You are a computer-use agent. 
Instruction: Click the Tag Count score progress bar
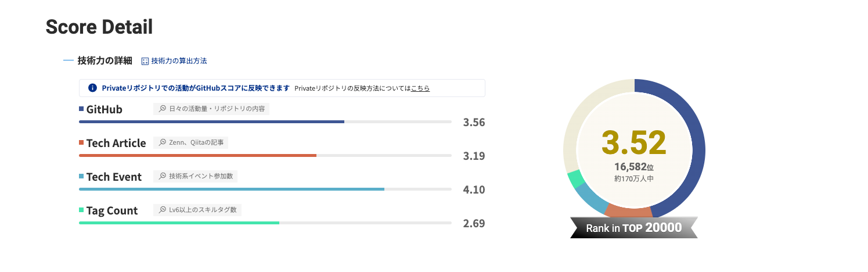pos(265,223)
